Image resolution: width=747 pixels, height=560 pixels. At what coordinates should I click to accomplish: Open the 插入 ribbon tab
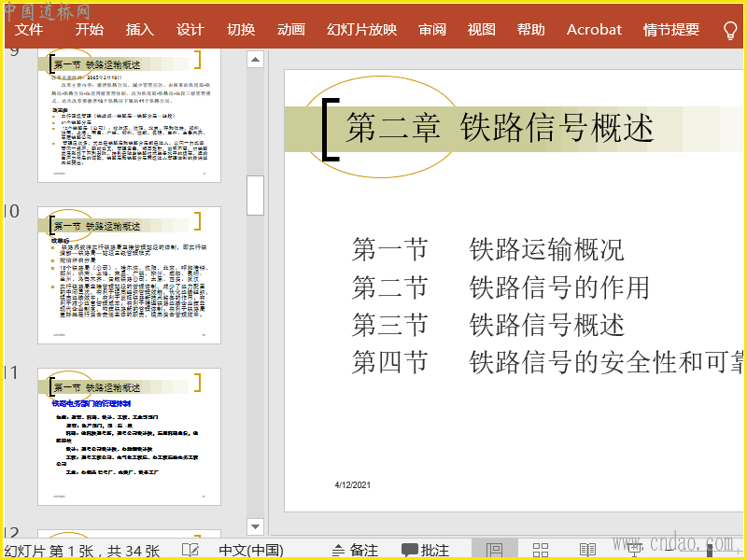click(139, 30)
